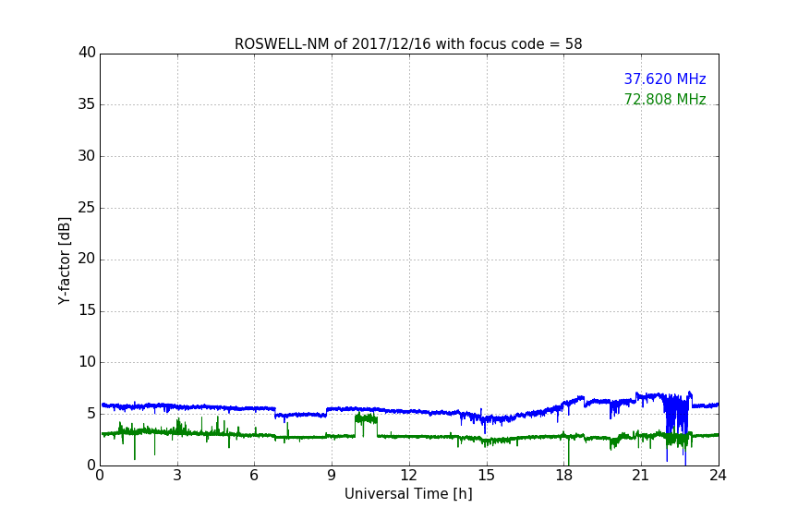Image resolution: width=798 pixels, height=532 pixels.
Task: Click the y-axis tick label 35
Action: tap(87, 104)
